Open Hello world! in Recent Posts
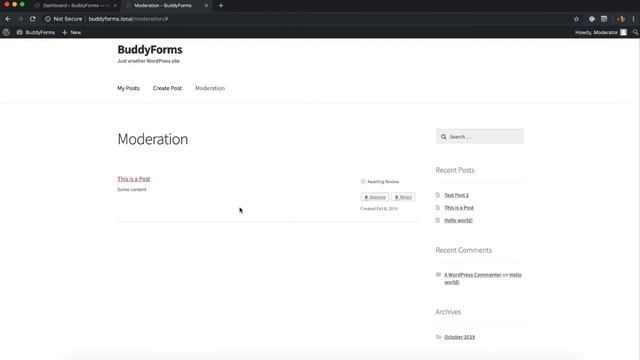This screenshot has height=360, width=640. point(458,220)
